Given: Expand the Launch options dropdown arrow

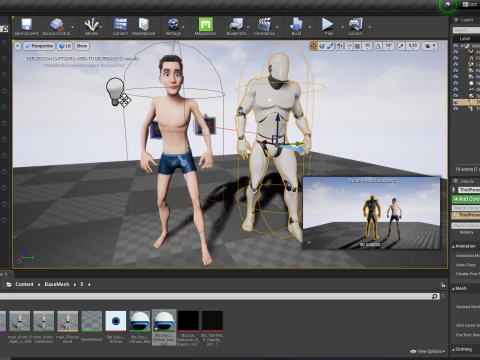Looking at the screenshot, I should pyautogui.click(x=369, y=27).
